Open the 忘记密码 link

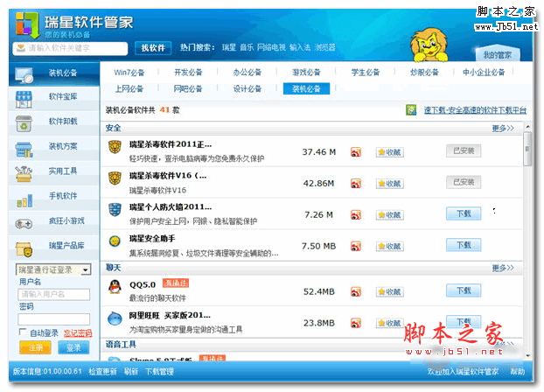coord(78,333)
